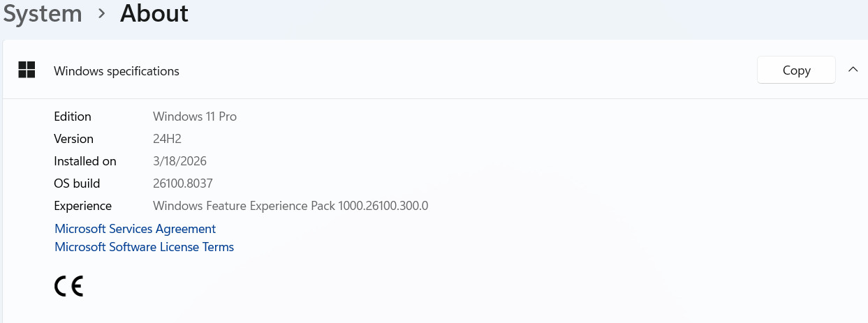The height and width of the screenshot is (323, 868).
Task: Open the Microsoft Software License Terms
Action: point(145,247)
